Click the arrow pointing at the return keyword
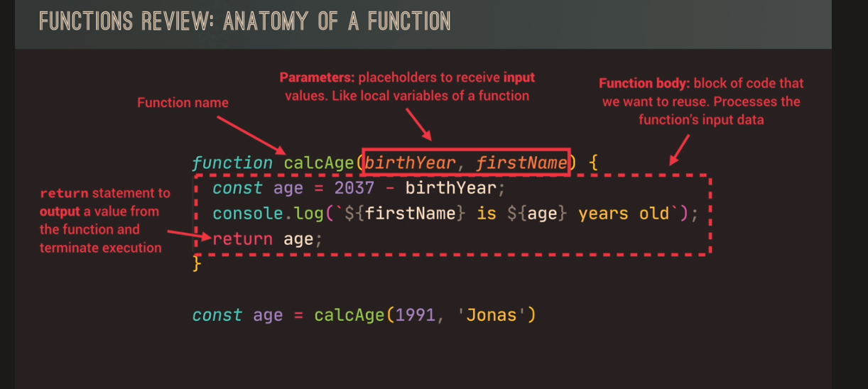Image resolution: width=868 pixels, height=389 pixels. [188, 235]
